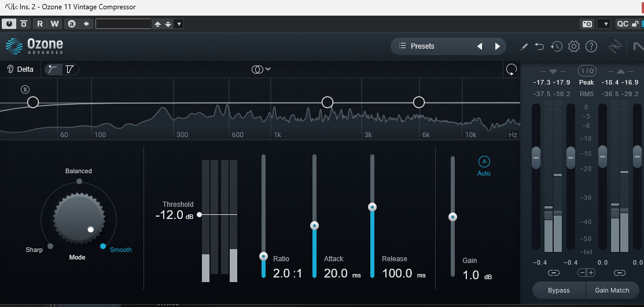Click the pencil edit icon

tap(524, 46)
